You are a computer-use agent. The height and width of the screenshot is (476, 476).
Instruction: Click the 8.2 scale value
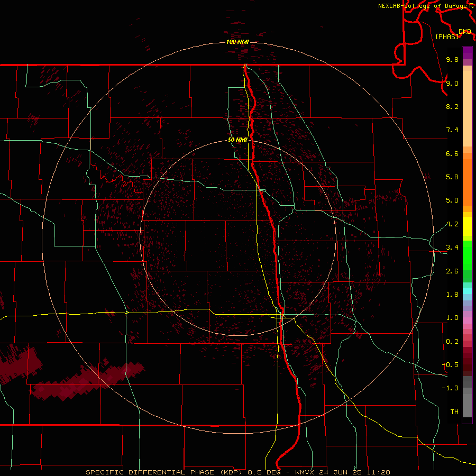tap(452, 106)
